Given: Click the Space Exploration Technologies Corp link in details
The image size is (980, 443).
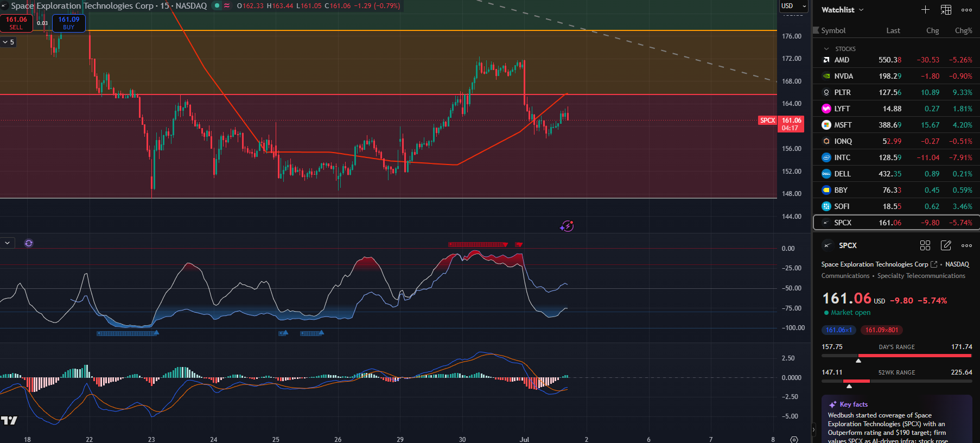Looking at the screenshot, I should 874,264.
